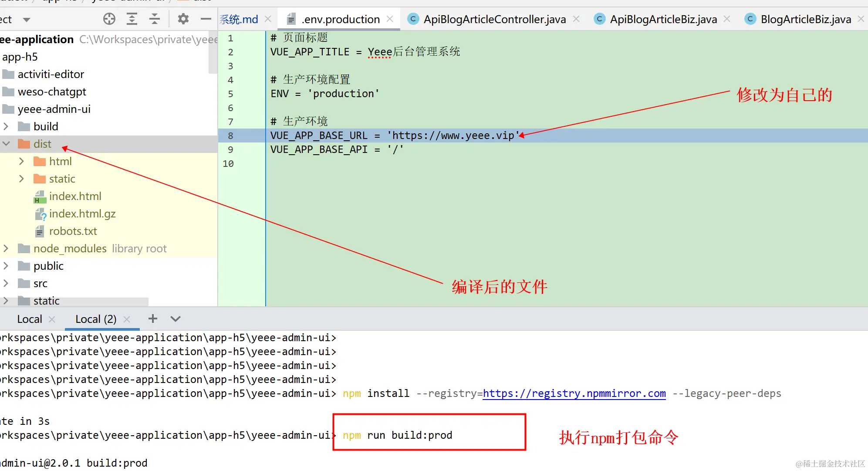
Task: Open the terminal sessions chevron dropdown
Action: (175, 319)
